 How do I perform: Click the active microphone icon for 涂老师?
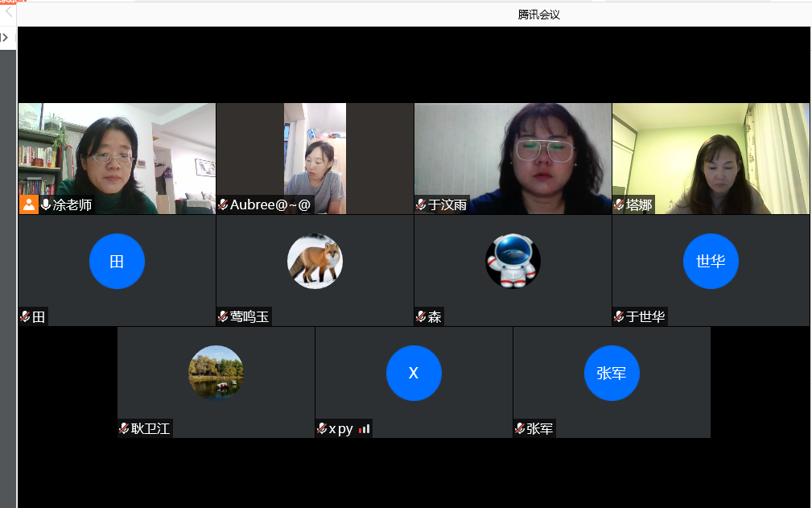coord(46,204)
